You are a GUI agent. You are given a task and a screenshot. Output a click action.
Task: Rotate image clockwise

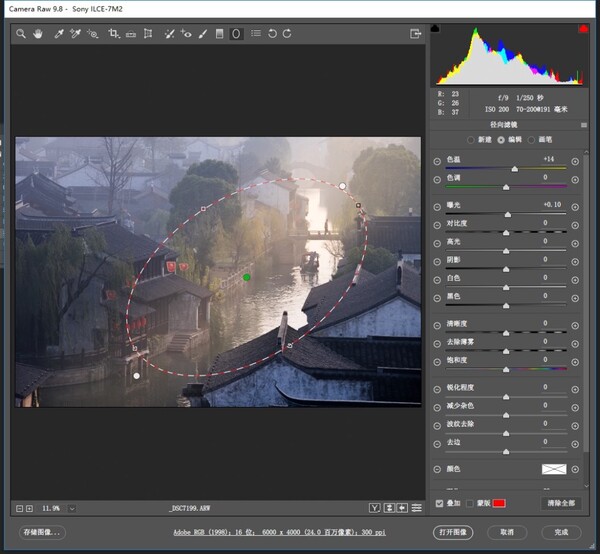287,34
